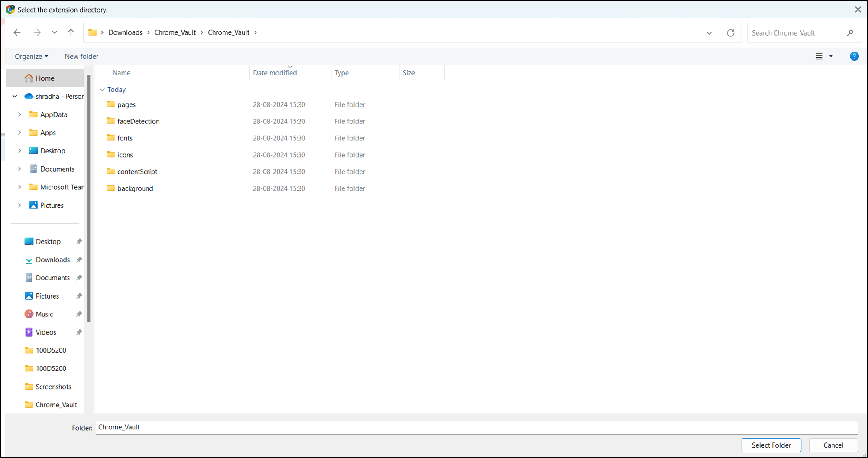
Task: Open the recent locations chevron
Action: pos(55,32)
